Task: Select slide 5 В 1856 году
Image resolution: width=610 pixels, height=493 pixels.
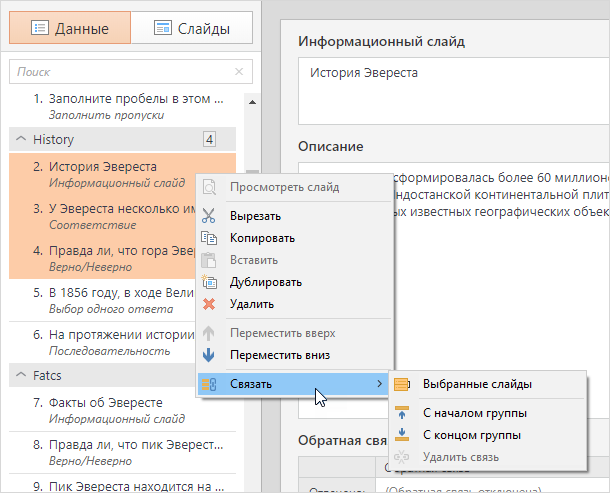Action: click(103, 300)
